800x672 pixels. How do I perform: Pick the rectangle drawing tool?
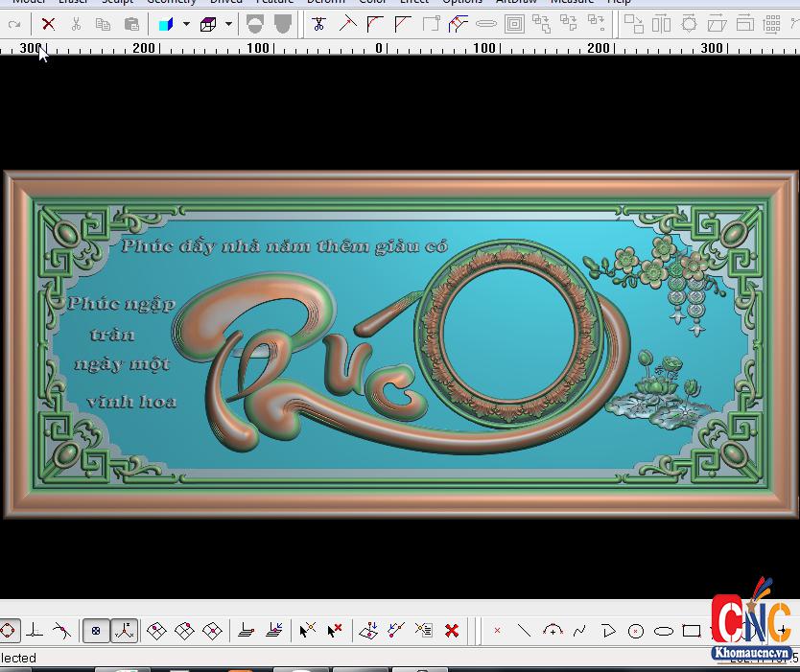point(691,630)
